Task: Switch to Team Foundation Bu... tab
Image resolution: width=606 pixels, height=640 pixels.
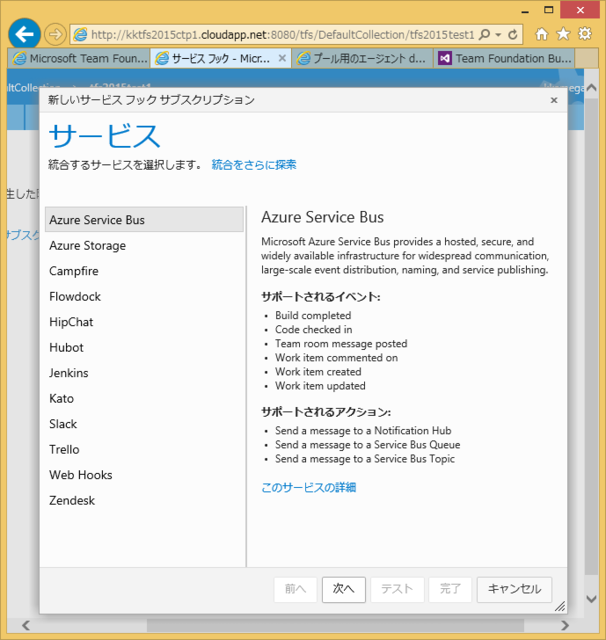Action: point(504,58)
